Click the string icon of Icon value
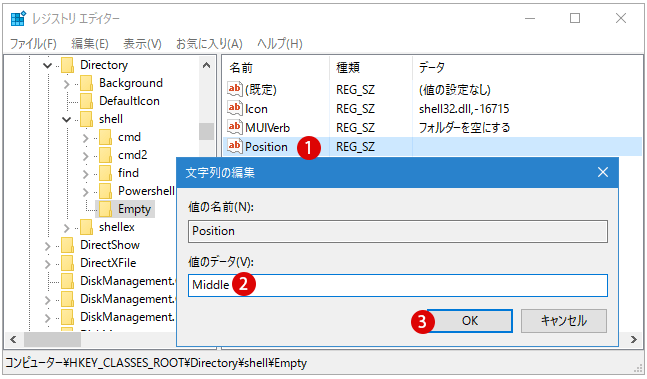The width and height of the screenshot is (647, 379). [x=234, y=108]
